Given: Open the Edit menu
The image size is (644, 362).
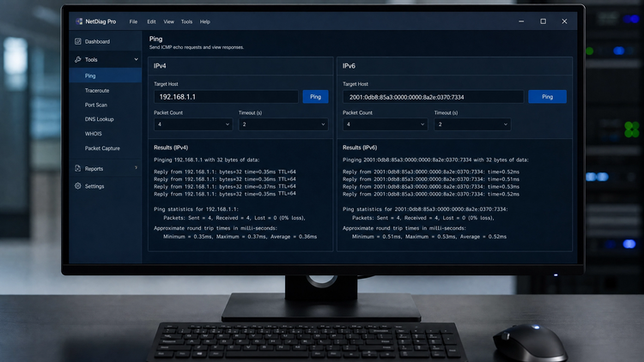Looking at the screenshot, I should pyautogui.click(x=151, y=21).
